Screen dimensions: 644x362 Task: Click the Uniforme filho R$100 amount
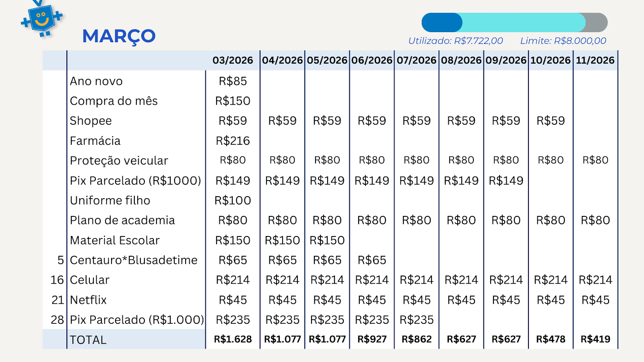click(x=233, y=200)
